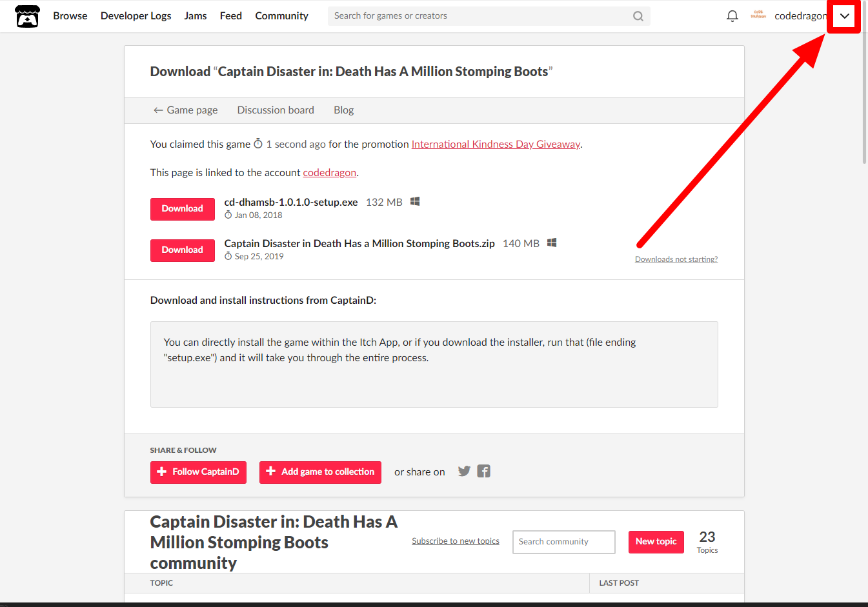Subscribe to new topics

coord(456,541)
